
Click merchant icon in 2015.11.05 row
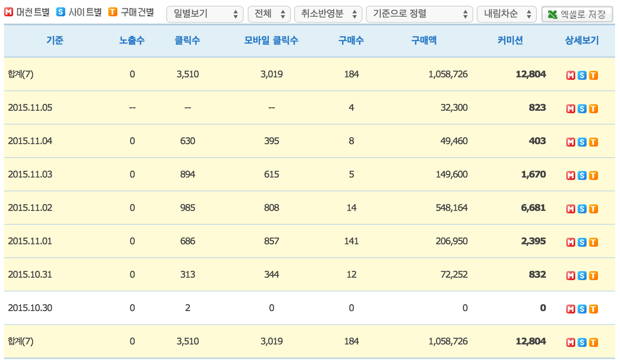571,109
